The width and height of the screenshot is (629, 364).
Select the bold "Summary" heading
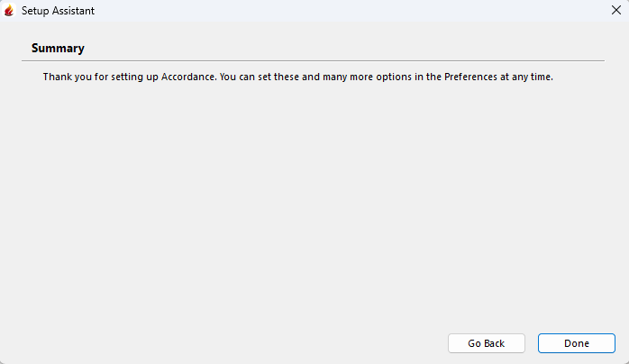[58, 48]
